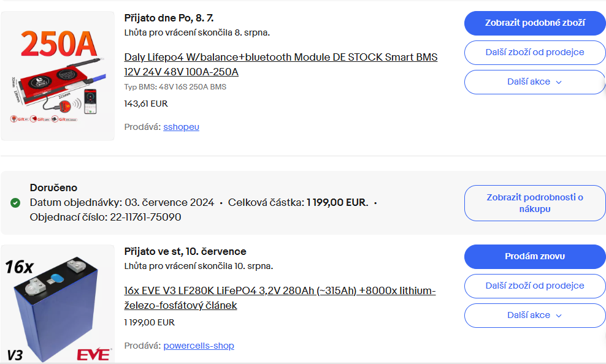606x364 pixels.
Task: Click "Přijato dne Po, 8. 7." heading
Action: pyautogui.click(x=169, y=18)
